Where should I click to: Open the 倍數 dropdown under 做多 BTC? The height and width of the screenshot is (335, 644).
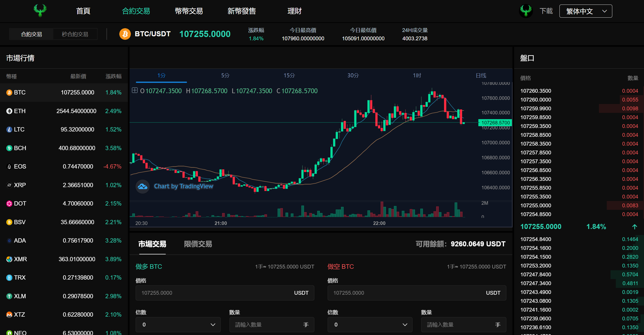click(178, 325)
